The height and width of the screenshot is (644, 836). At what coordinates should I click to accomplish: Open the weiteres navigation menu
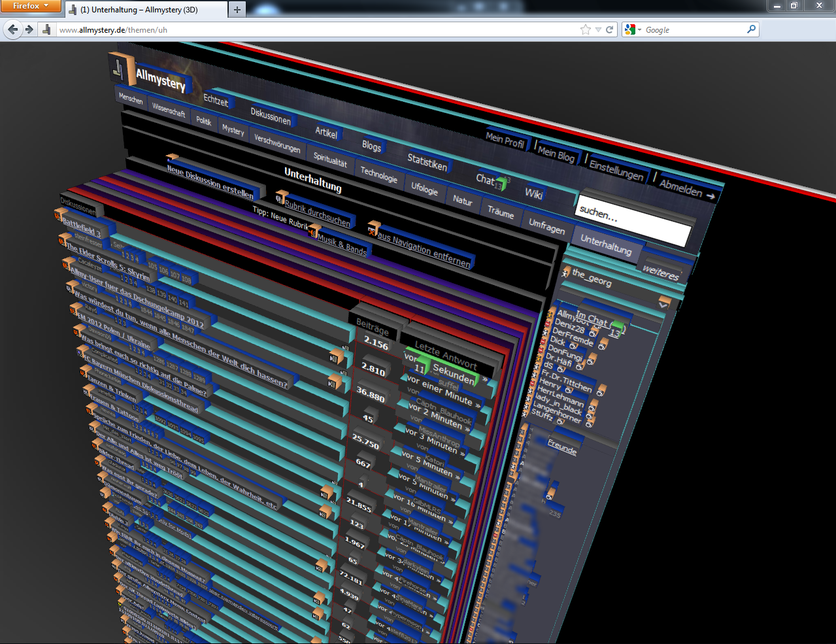click(x=661, y=273)
